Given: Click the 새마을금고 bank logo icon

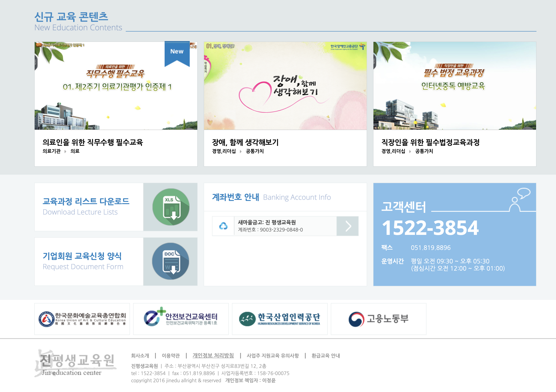Looking at the screenshot, I should [x=223, y=226].
